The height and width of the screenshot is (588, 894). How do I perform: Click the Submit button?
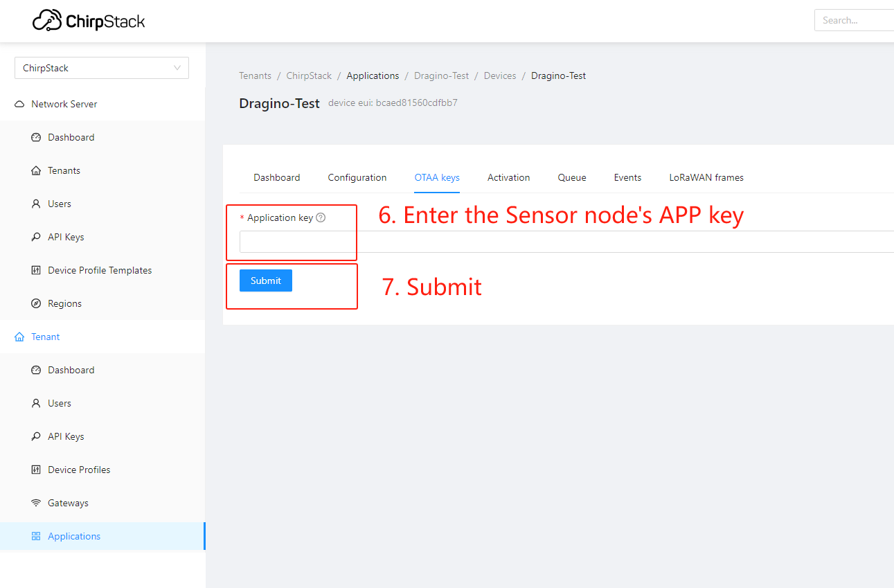tap(266, 280)
